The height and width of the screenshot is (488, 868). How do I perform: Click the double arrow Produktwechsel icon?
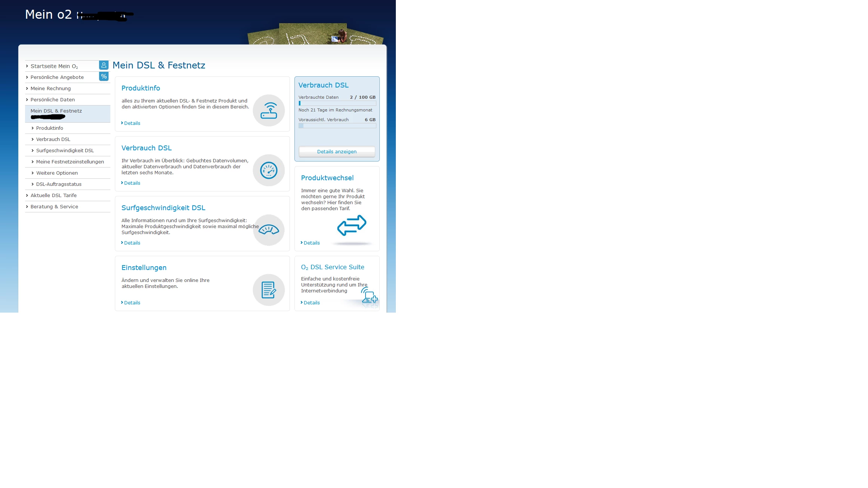coord(352,225)
